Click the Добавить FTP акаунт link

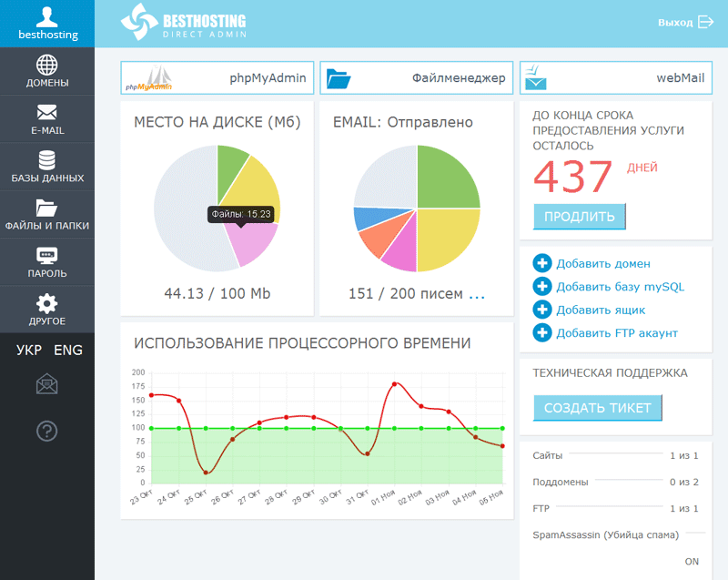(x=617, y=333)
